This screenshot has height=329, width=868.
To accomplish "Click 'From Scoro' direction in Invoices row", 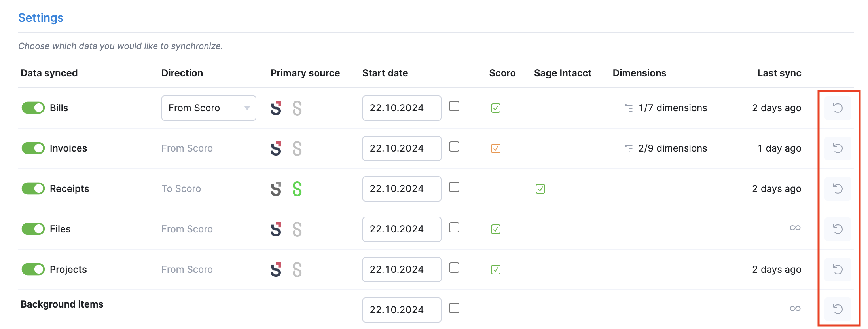I will 187,148.
